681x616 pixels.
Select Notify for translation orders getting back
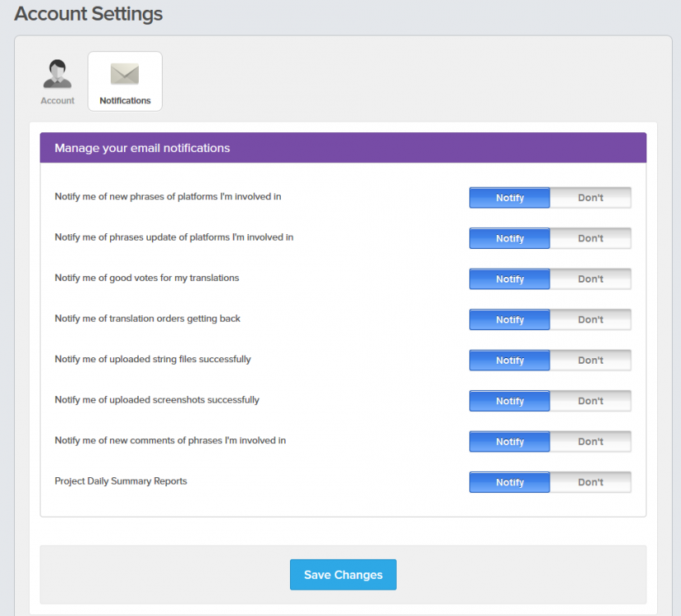(509, 319)
